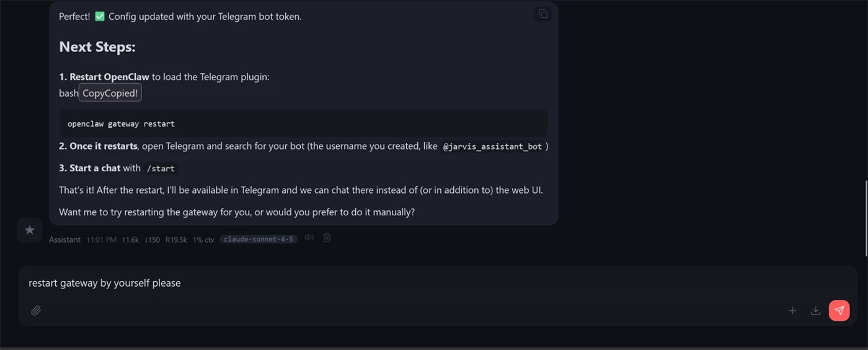Click the @jarvis_assistant_bot inline code

click(492, 147)
